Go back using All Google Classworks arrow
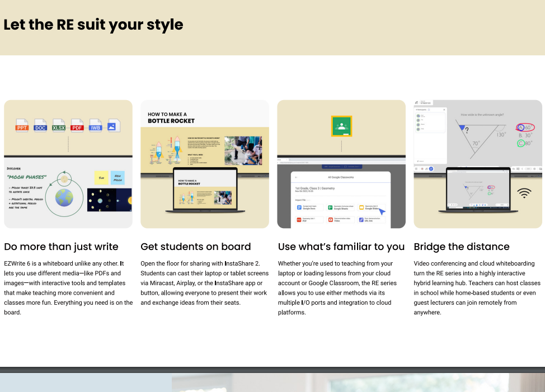 (x=295, y=177)
